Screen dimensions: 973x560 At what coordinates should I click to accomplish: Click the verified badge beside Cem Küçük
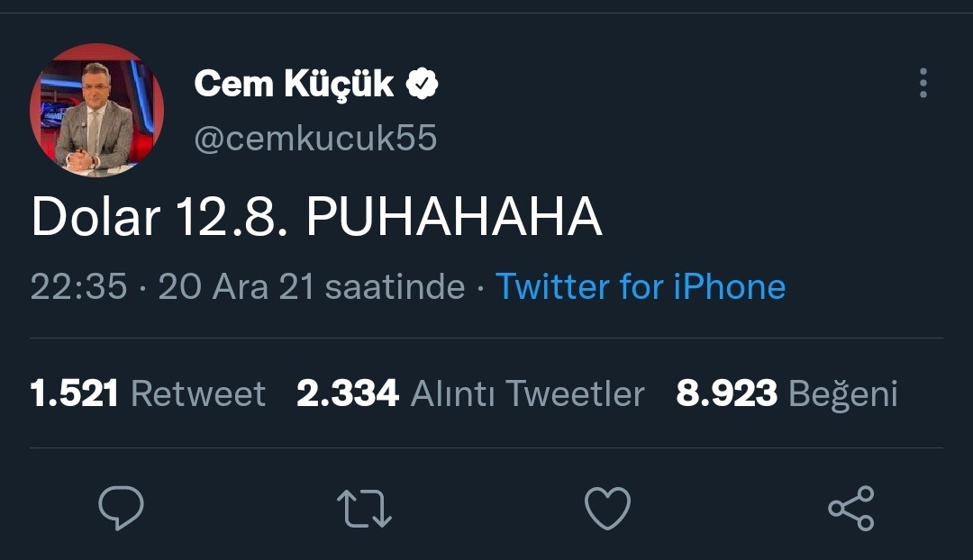tap(422, 85)
